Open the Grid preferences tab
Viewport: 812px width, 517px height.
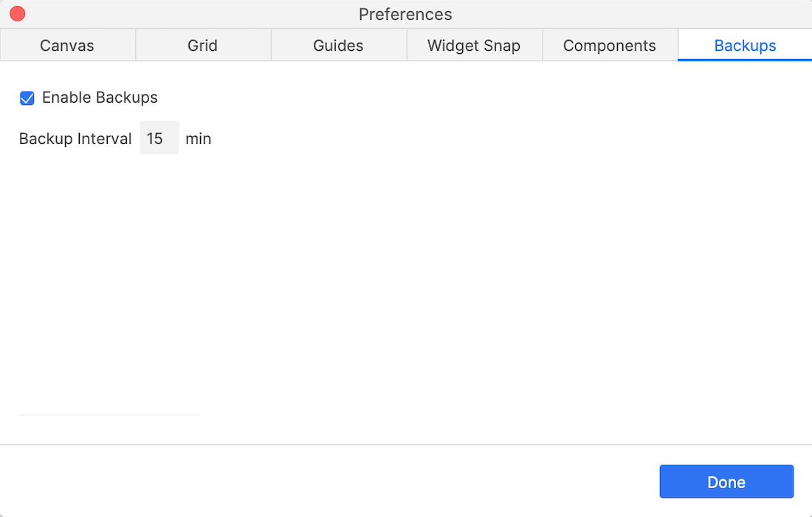click(203, 45)
